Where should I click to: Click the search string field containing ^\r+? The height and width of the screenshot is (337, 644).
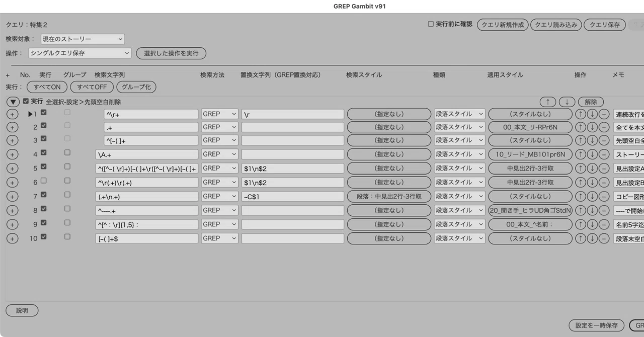pyautogui.click(x=151, y=114)
